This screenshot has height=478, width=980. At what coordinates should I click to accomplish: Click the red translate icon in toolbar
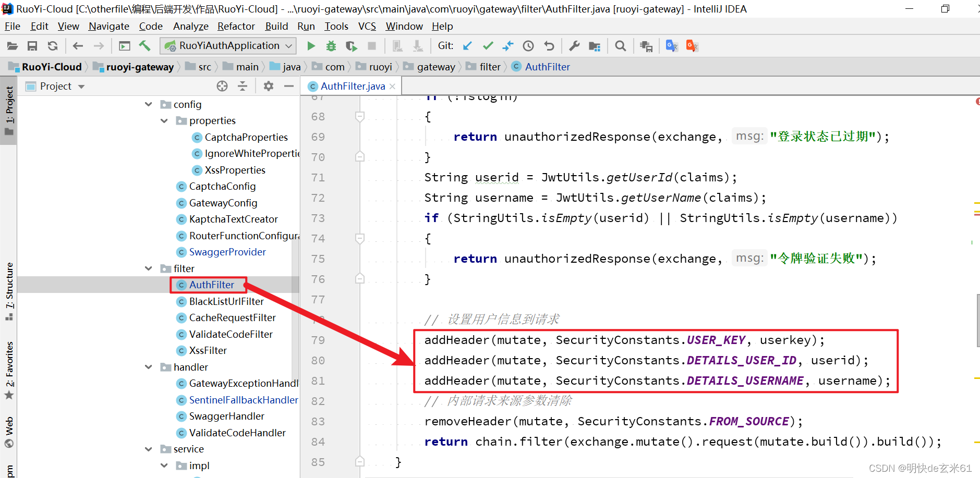tap(692, 46)
